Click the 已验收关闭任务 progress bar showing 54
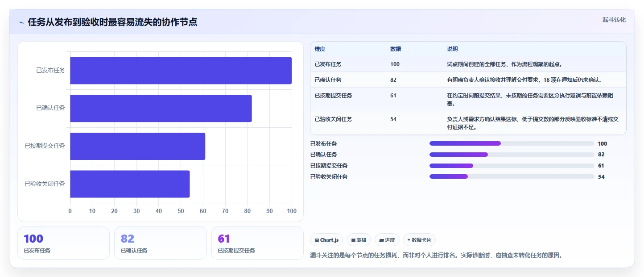Screen dimensions: 644x277 [512, 176]
